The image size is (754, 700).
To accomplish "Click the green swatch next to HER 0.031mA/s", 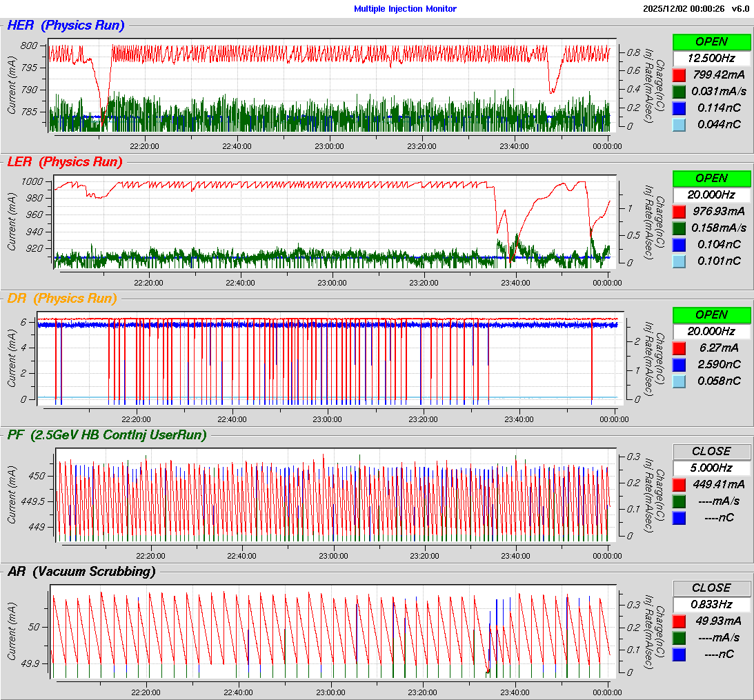I will tap(679, 91).
